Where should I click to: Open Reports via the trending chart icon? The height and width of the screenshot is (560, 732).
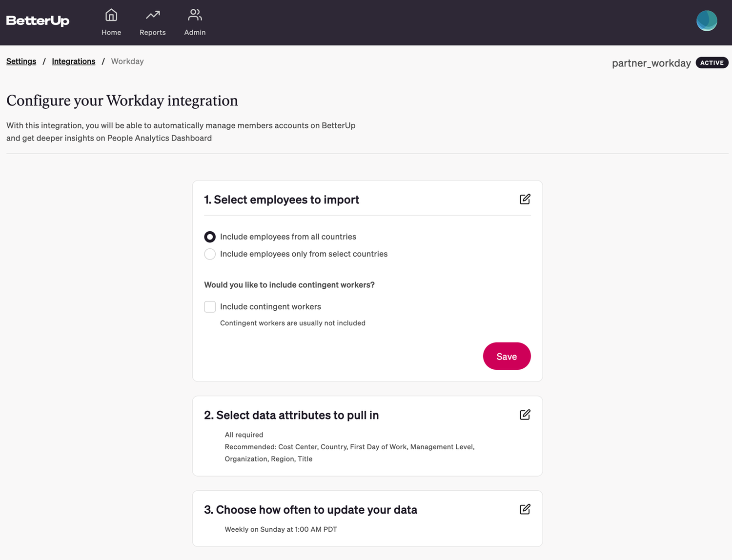point(152,15)
